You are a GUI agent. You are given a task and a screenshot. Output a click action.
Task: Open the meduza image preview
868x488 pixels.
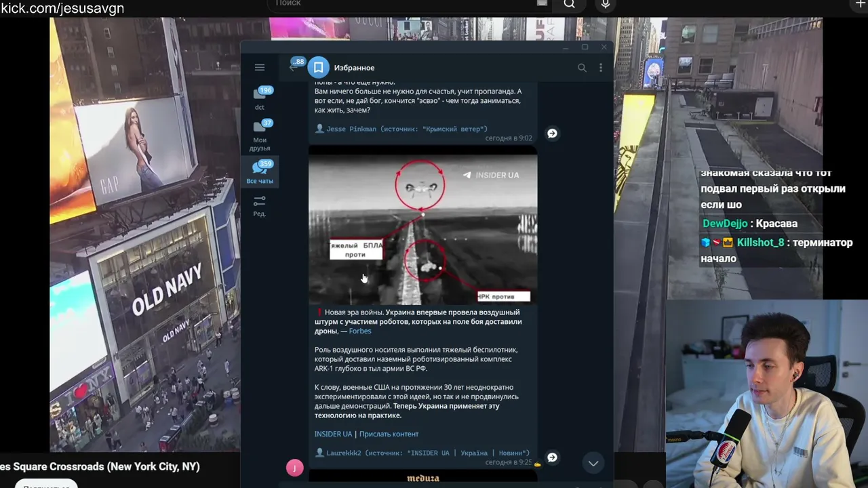pyautogui.click(x=423, y=477)
